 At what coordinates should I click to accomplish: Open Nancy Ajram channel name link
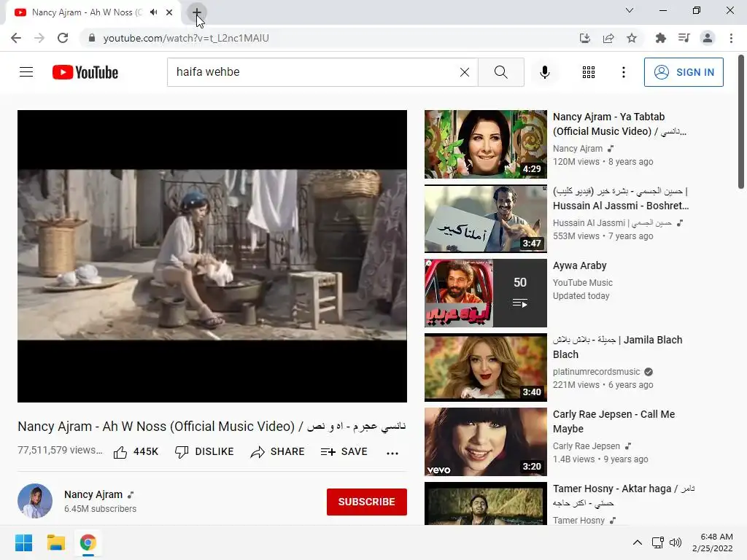[x=93, y=494]
